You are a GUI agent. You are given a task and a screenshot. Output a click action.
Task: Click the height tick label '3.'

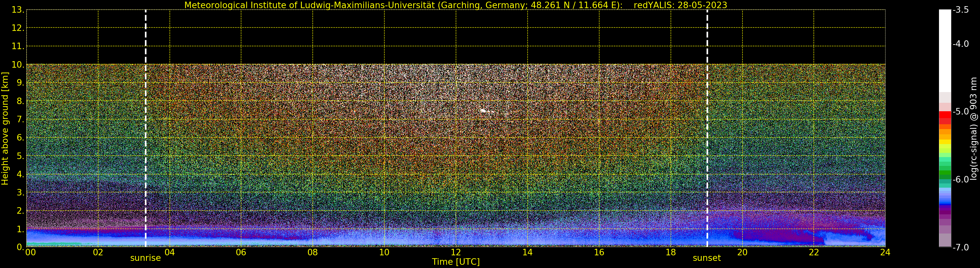click(x=21, y=192)
